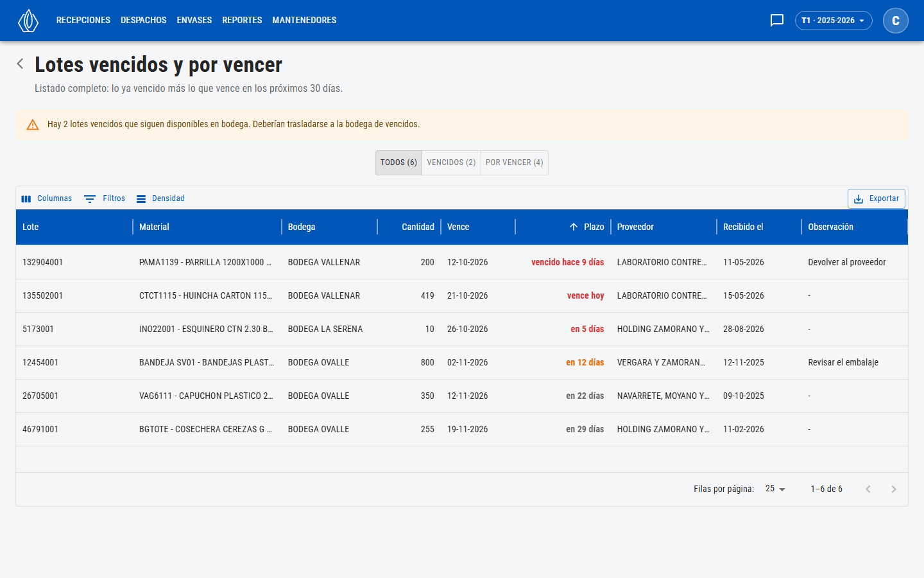Open the user avatar 'C' menu
The width and height of the screenshot is (924, 578).
[x=896, y=21]
